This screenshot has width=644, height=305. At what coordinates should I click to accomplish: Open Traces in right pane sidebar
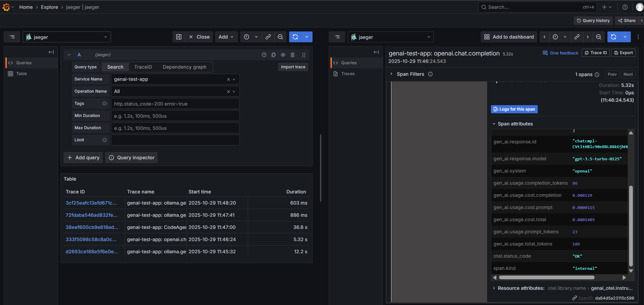[x=348, y=74]
